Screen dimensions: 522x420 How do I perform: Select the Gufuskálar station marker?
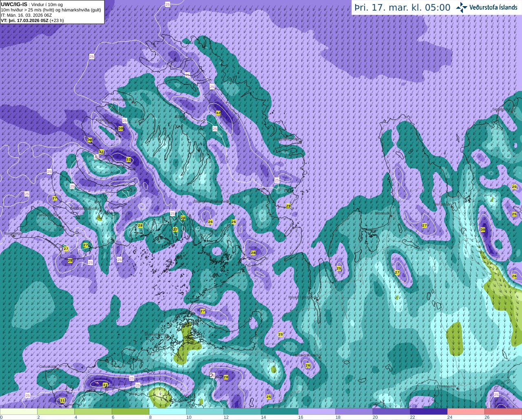click(57, 369)
